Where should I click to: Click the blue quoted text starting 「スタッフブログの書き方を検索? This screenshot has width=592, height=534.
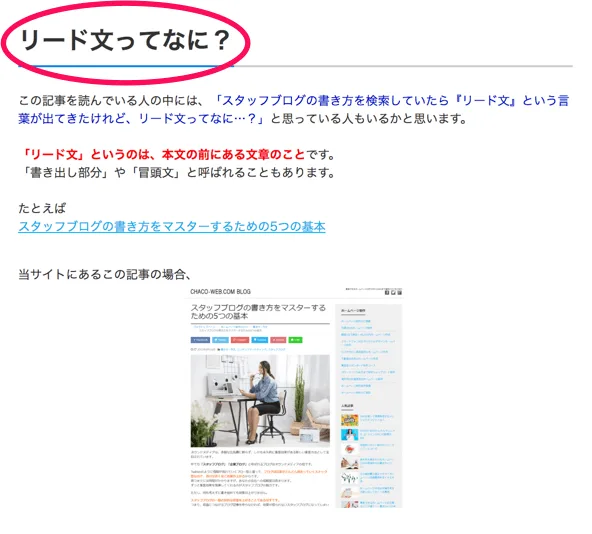pos(293,110)
